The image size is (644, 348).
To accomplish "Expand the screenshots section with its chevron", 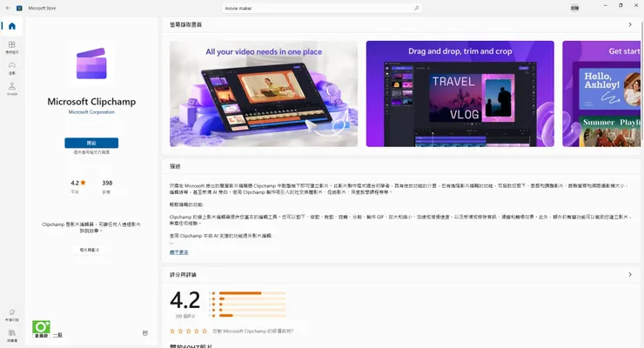I will click(630, 24).
